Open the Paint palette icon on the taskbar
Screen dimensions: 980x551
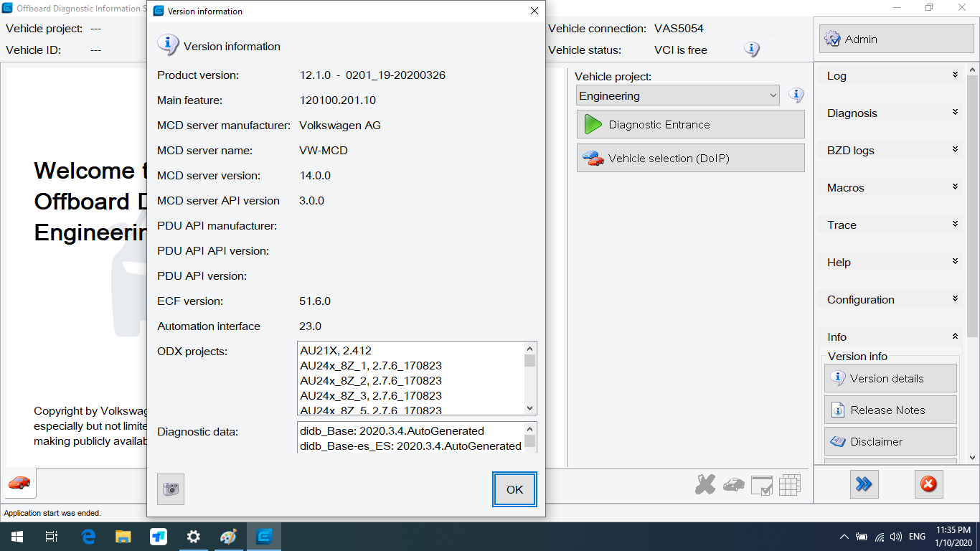(228, 537)
